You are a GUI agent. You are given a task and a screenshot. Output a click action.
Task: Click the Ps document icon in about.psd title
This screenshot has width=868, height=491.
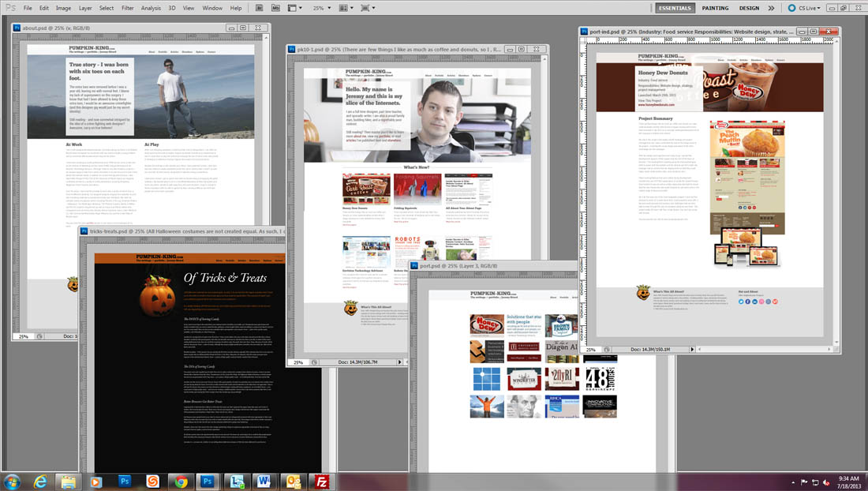(17, 28)
